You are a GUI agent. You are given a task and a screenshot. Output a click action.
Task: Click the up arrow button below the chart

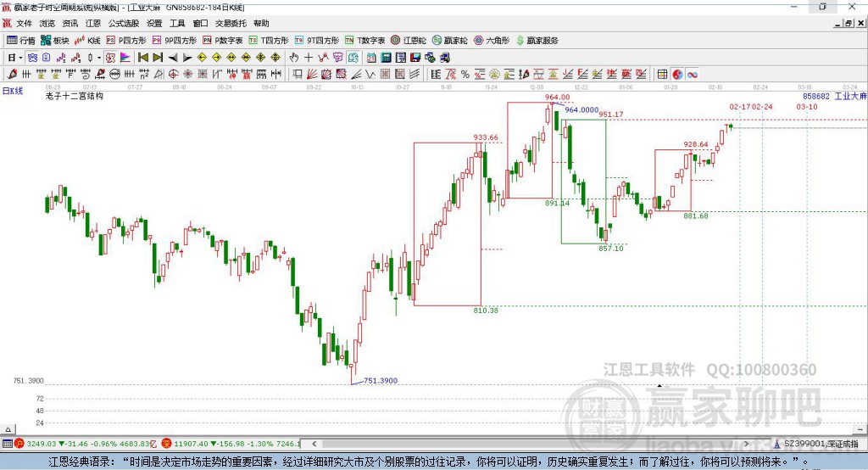[8, 429]
